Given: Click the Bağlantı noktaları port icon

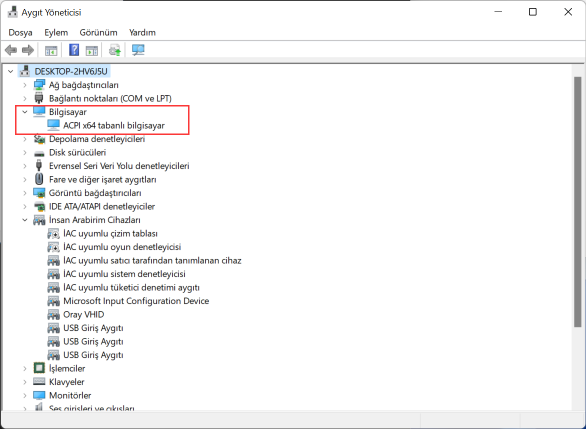Looking at the screenshot, I should click(x=39, y=98).
